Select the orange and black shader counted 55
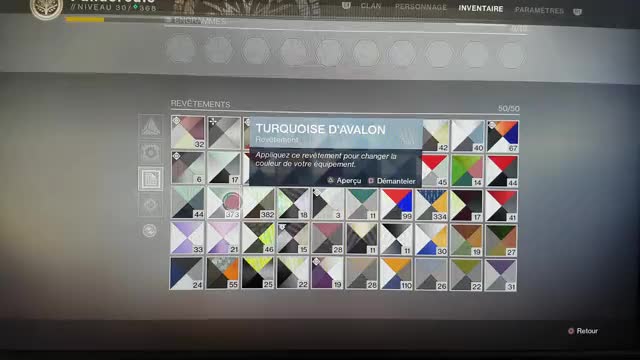Image resolution: width=640 pixels, height=360 pixels. (x=223, y=273)
